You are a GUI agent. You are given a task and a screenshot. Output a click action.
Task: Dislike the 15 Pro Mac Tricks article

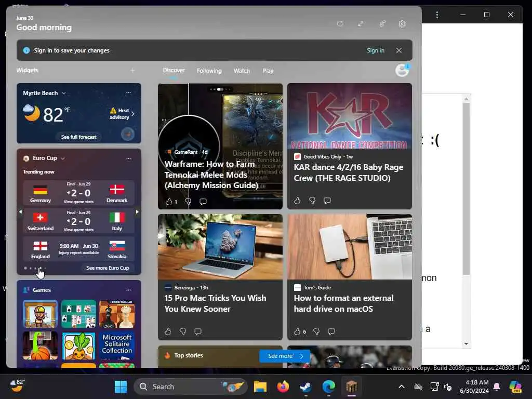183,331
